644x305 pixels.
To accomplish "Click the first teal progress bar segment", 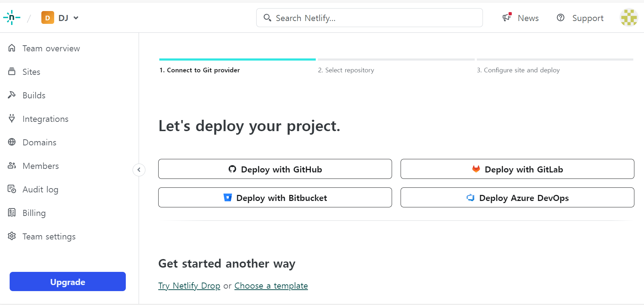I will point(237,60).
